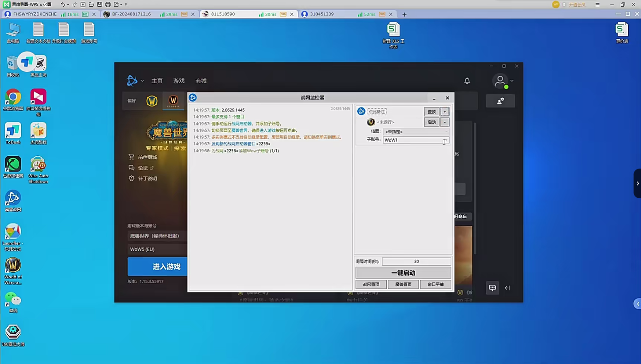The height and width of the screenshot is (364, 641).
Task: Open the WoW5 (EU) account selector
Action: (x=157, y=249)
